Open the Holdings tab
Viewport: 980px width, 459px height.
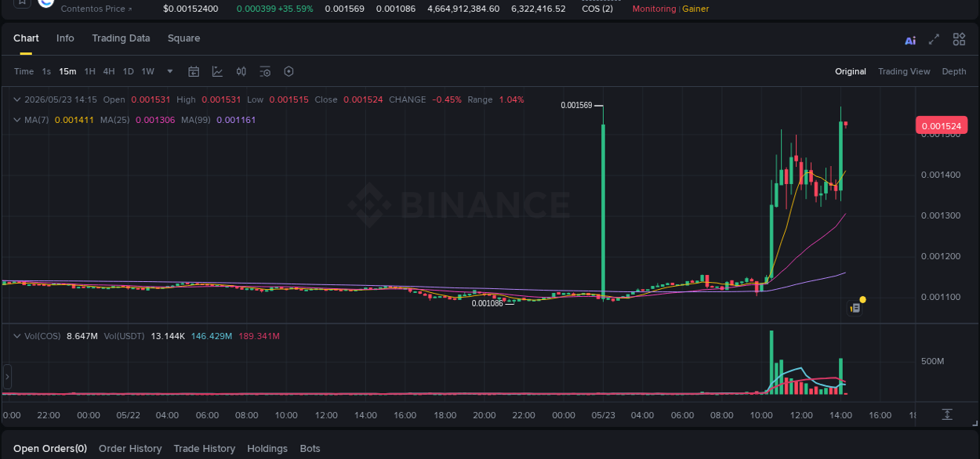tap(267, 449)
